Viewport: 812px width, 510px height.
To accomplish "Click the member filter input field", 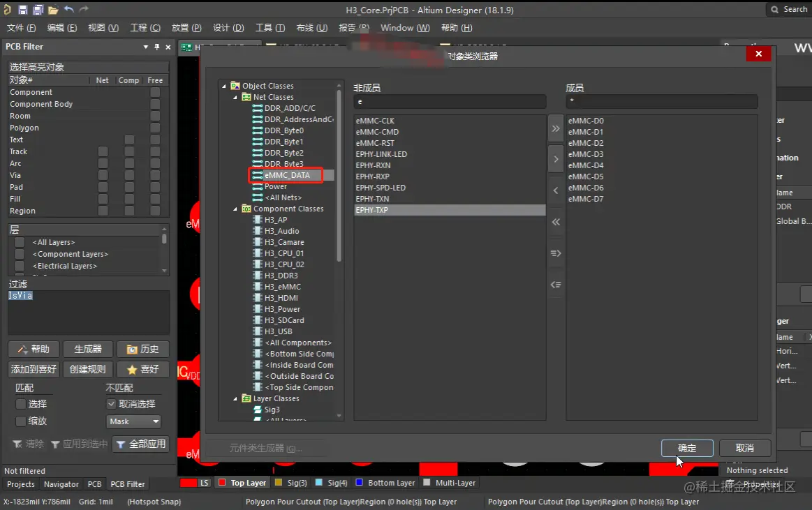I will pos(662,101).
